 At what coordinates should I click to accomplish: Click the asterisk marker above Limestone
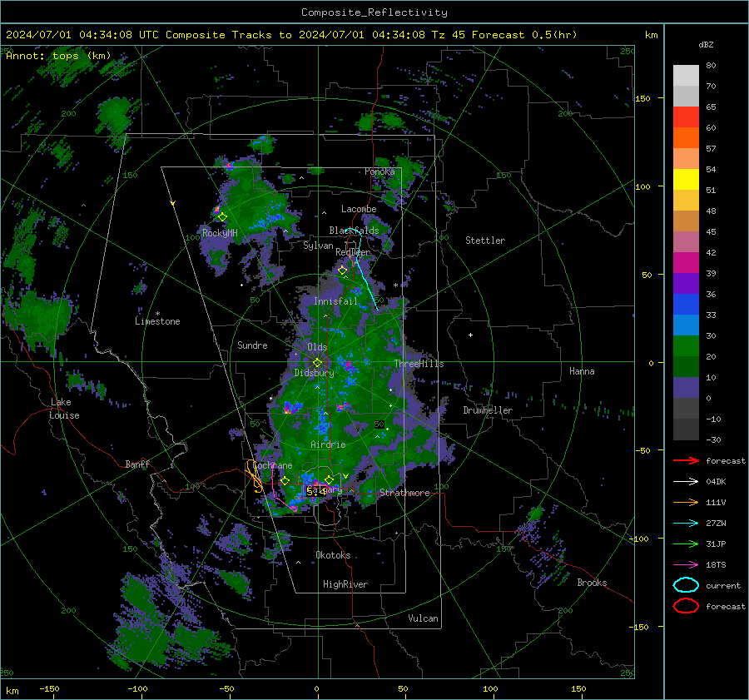157,314
